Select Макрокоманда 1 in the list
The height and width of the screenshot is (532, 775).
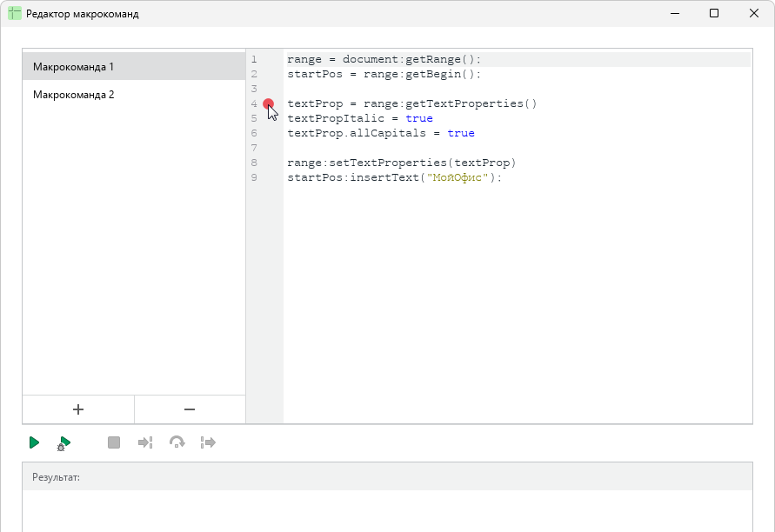pyautogui.click(x=134, y=67)
